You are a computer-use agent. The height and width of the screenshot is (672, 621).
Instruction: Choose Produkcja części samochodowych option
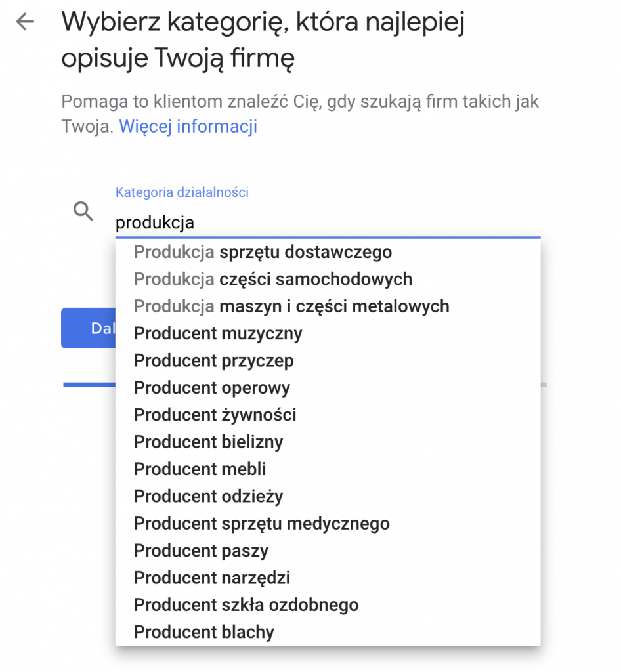coord(273,279)
